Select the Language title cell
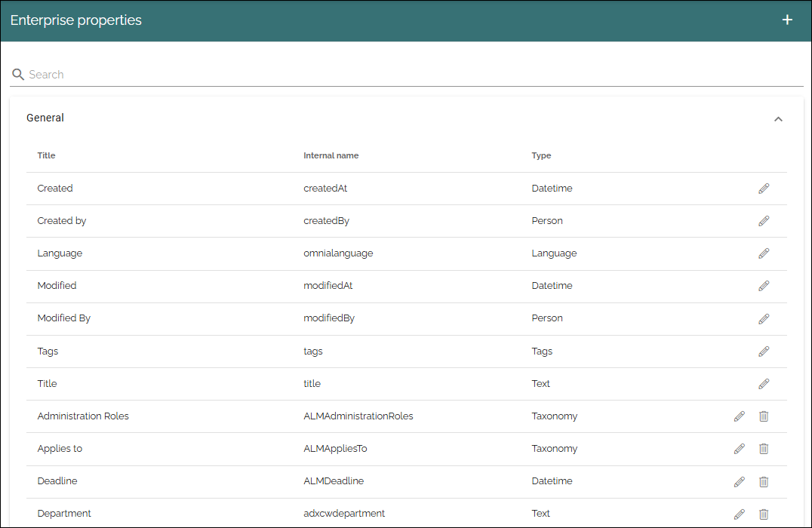 click(x=60, y=253)
